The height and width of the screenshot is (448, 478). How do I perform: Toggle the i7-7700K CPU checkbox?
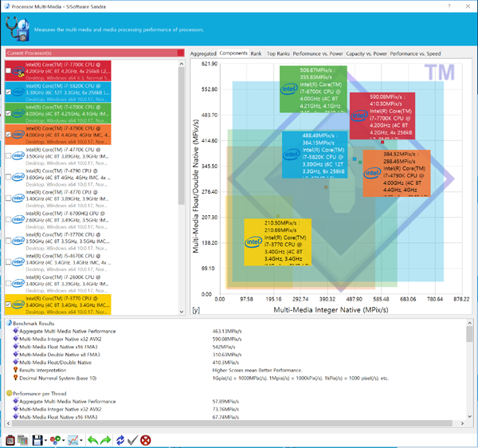point(8,71)
